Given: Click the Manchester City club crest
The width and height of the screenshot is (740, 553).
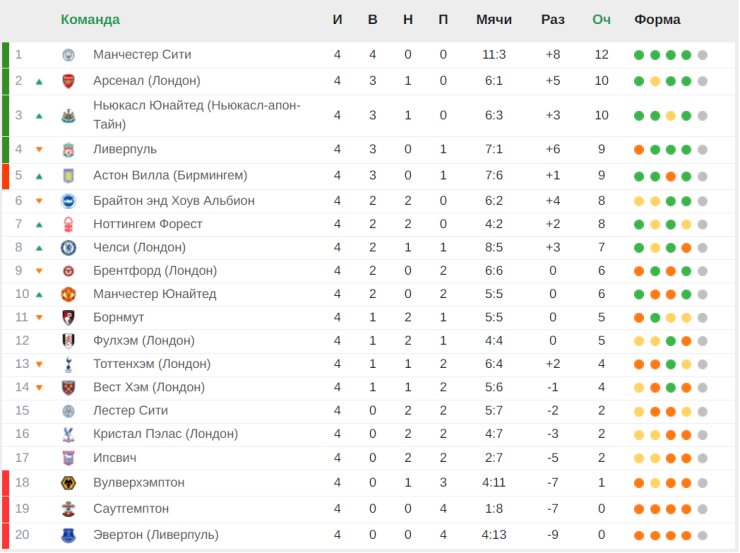Looking at the screenshot, I should point(68,55).
